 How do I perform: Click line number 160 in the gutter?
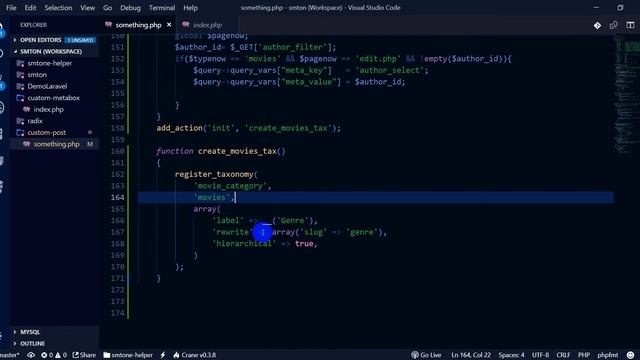point(118,151)
